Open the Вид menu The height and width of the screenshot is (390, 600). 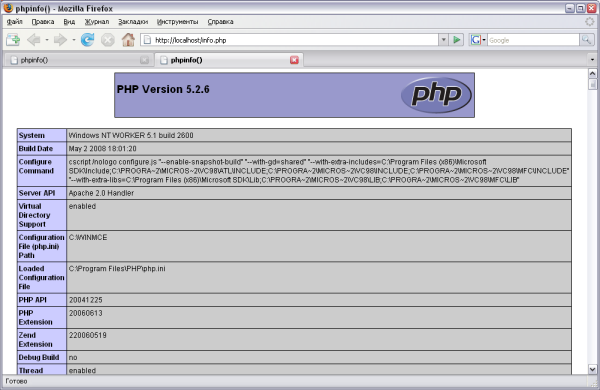pyautogui.click(x=69, y=22)
